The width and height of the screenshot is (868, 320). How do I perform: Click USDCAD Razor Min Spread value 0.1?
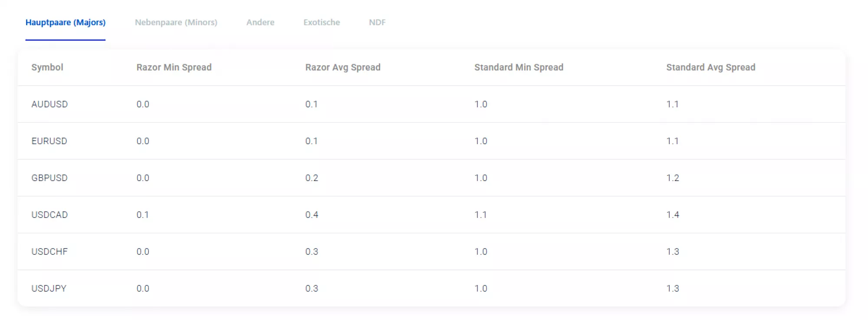[142, 215]
